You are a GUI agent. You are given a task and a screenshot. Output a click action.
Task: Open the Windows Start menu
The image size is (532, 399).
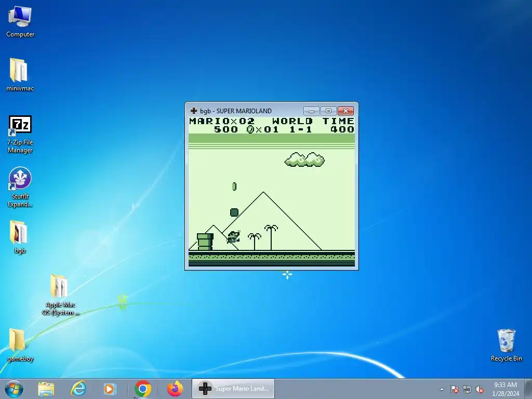pyautogui.click(x=14, y=389)
